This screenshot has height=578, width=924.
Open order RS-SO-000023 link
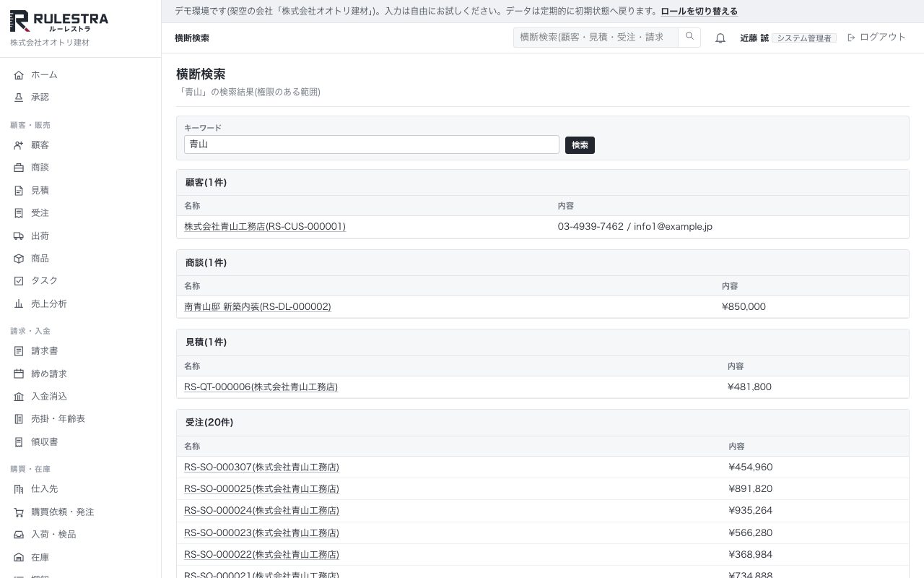click(x=261, y=533)
